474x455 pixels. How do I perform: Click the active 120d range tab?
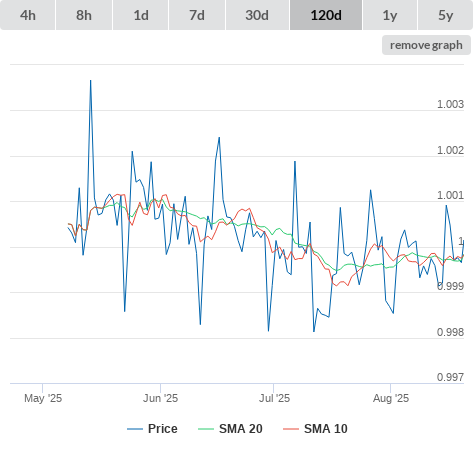(x=326, y=15)
